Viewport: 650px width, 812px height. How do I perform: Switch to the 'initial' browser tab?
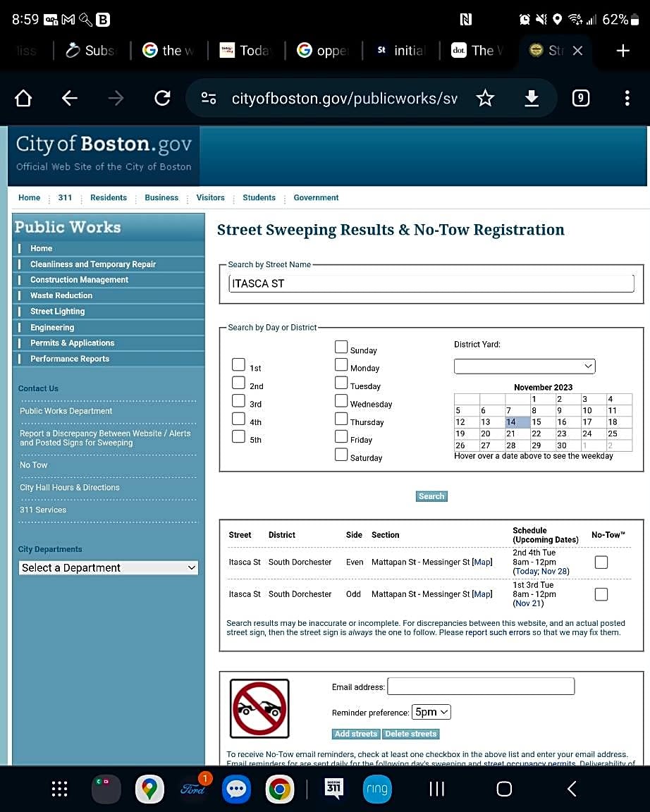(x=401, y=50)
